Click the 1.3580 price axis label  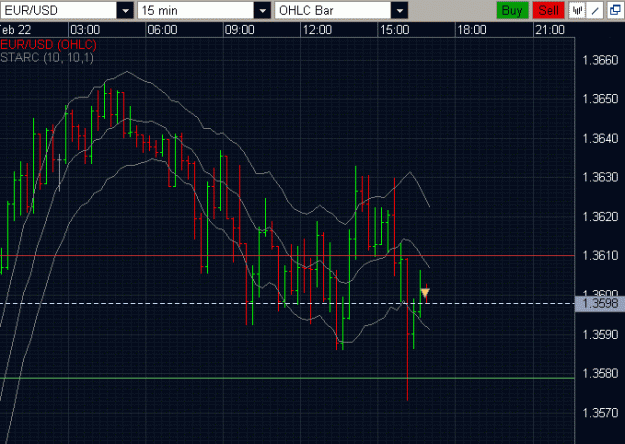(600, 373)
